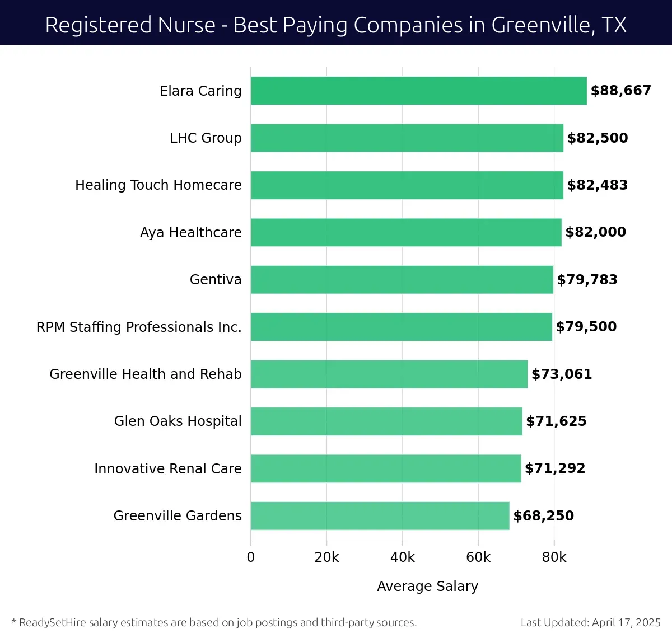Click the Glen Oaks Hospital bar
Viewport: 672px width, 638px height.
click(386, 421)
